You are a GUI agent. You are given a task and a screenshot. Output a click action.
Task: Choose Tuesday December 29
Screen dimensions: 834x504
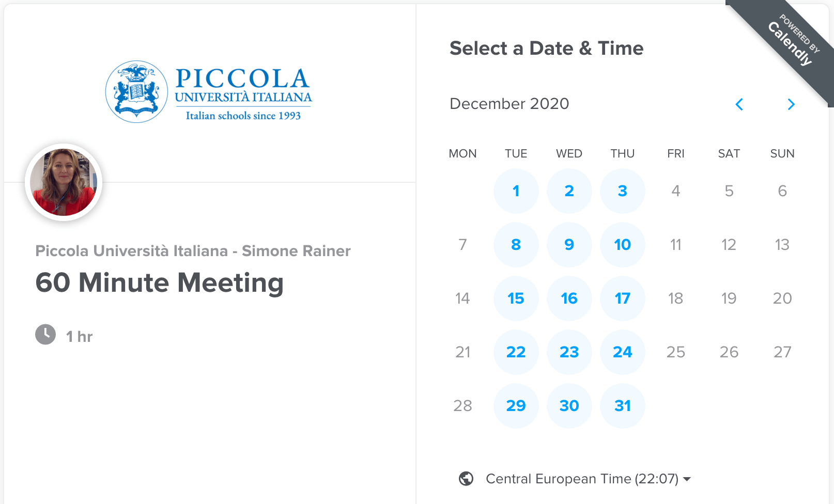point(516,406)
